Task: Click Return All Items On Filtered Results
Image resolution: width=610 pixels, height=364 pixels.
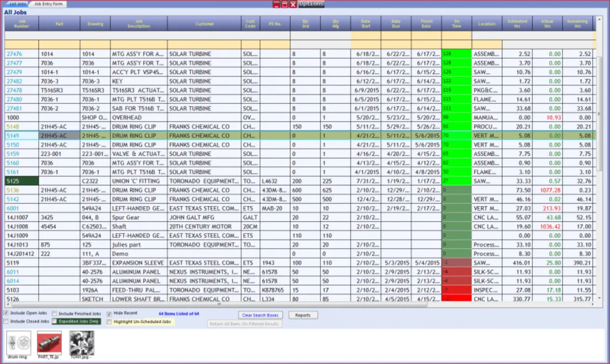Action: [x=245, y=324]
